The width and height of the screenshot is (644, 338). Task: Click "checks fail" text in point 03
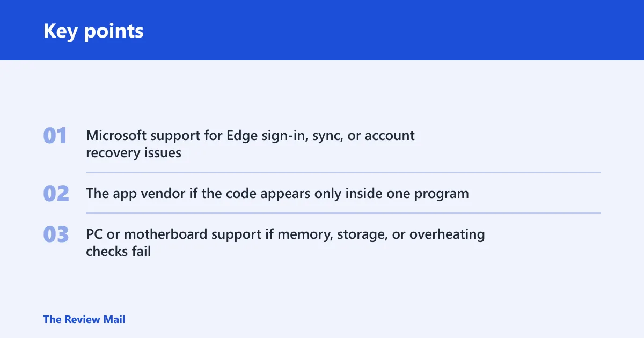[118, 251]
